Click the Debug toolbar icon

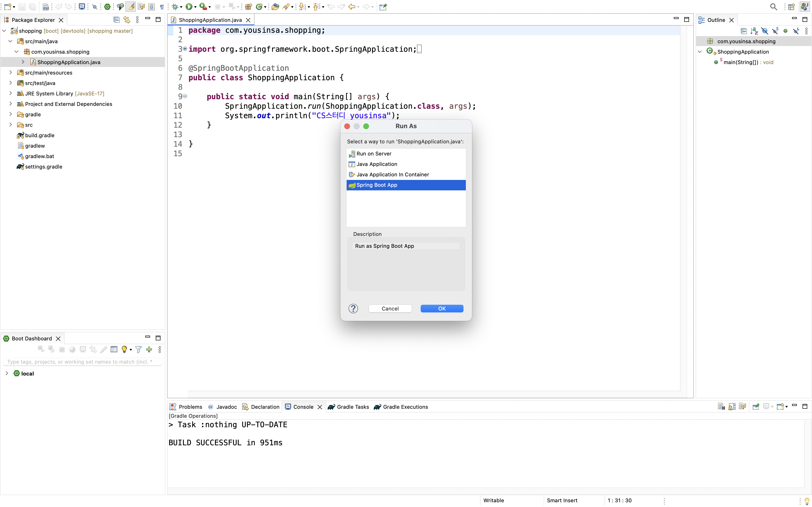pos(175,7)
